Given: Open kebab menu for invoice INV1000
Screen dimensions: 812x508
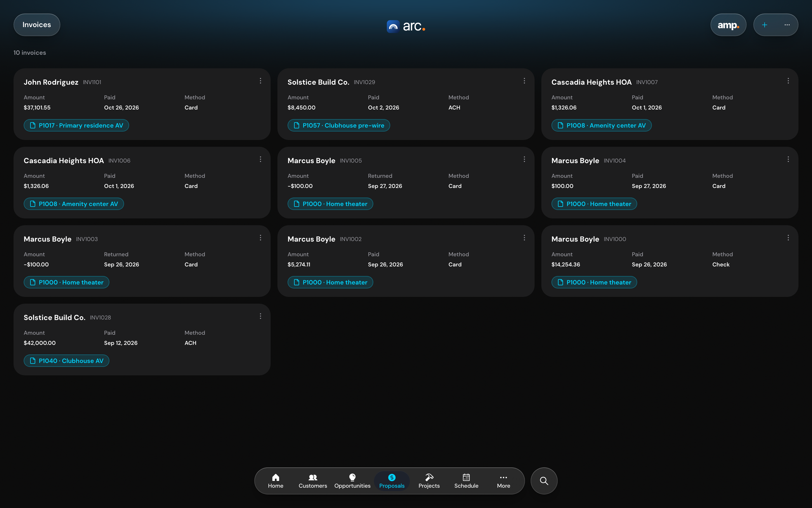Looking at the screenshot, I should (788, 238).
